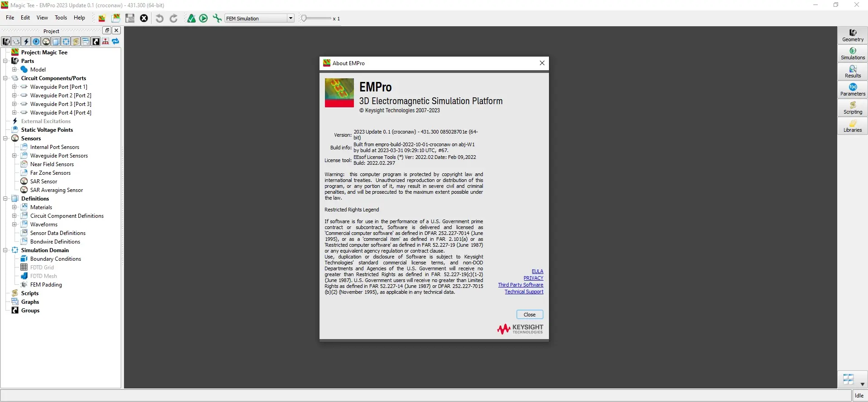Click the Undo arrow icon
The image size is (868, 402).
pyautogui.click(x=159, y=18)
